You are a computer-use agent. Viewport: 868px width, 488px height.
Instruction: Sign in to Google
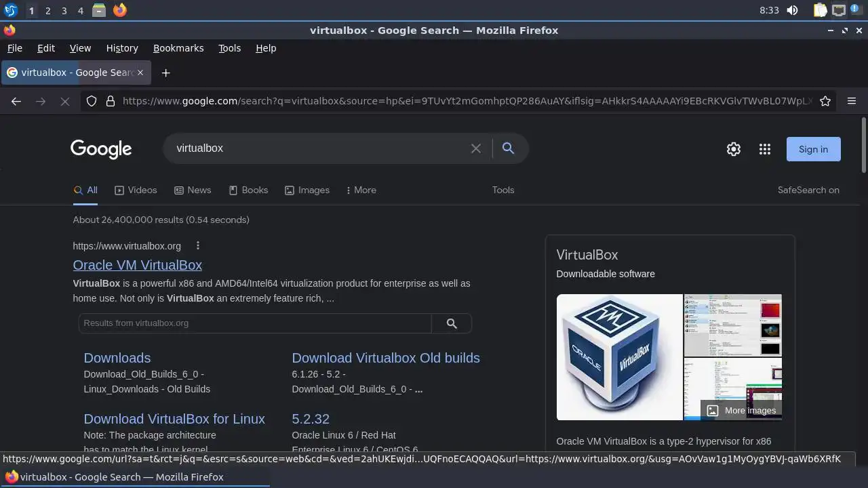(813, 149)
